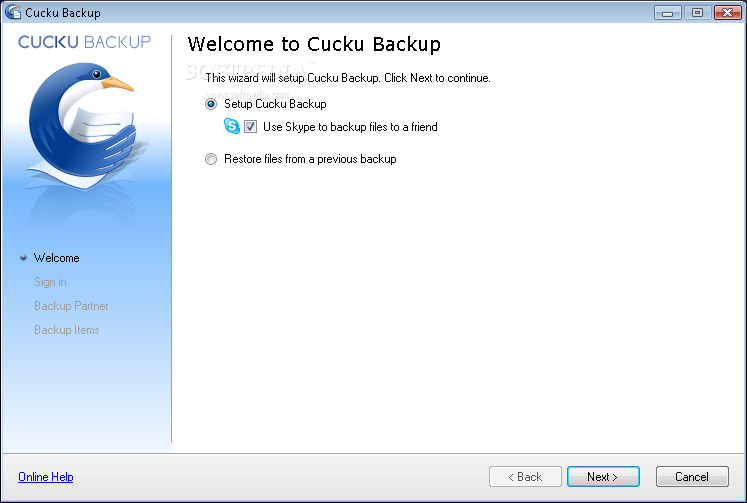
Task: Open the Online Help link
Action: [x=46, y=477]
